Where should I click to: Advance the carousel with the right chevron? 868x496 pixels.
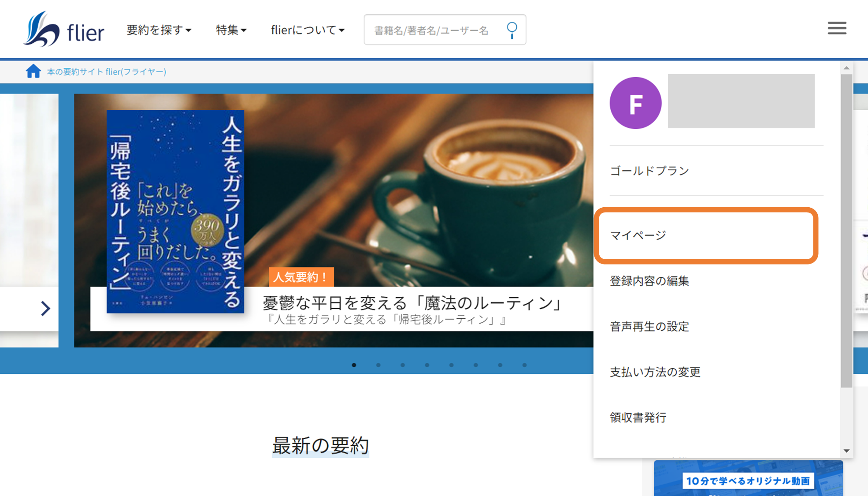pyautogui.click(x=45, y=308)
